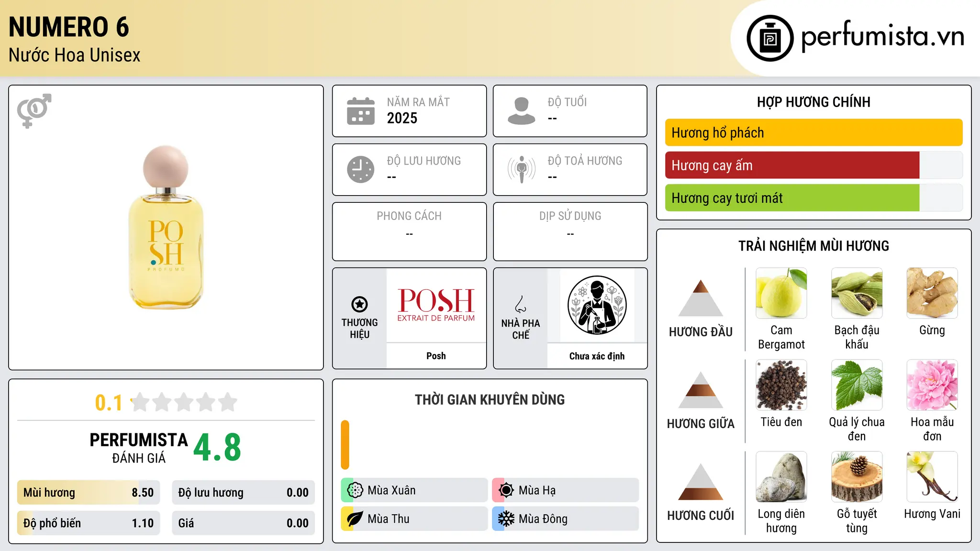Open the POSH Extrait de Parfum logo

(x=436, y=305)
